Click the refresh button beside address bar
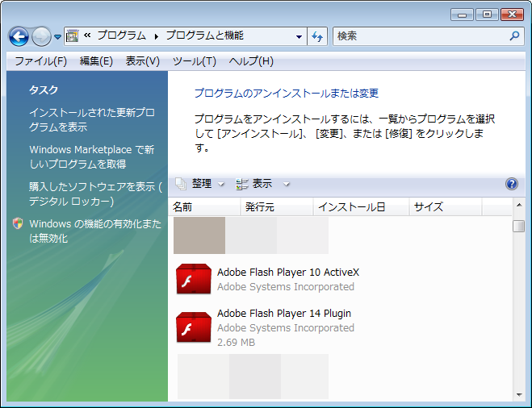The height and width of the screenshot is (408, 532). tap(317, 36)
